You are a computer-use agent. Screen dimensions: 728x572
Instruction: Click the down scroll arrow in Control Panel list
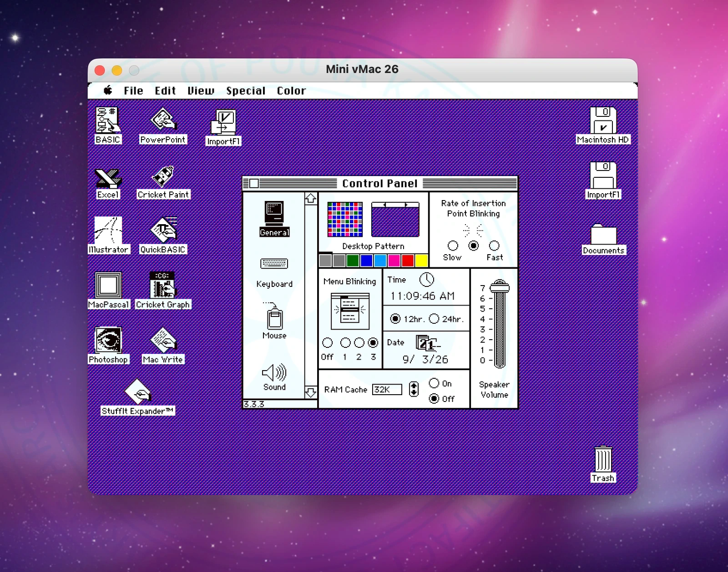[x=311, y=392]
